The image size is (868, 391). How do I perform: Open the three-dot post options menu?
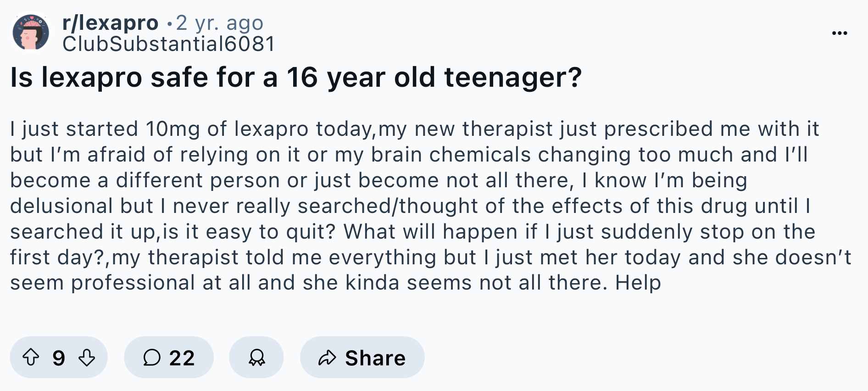point(840,33)
